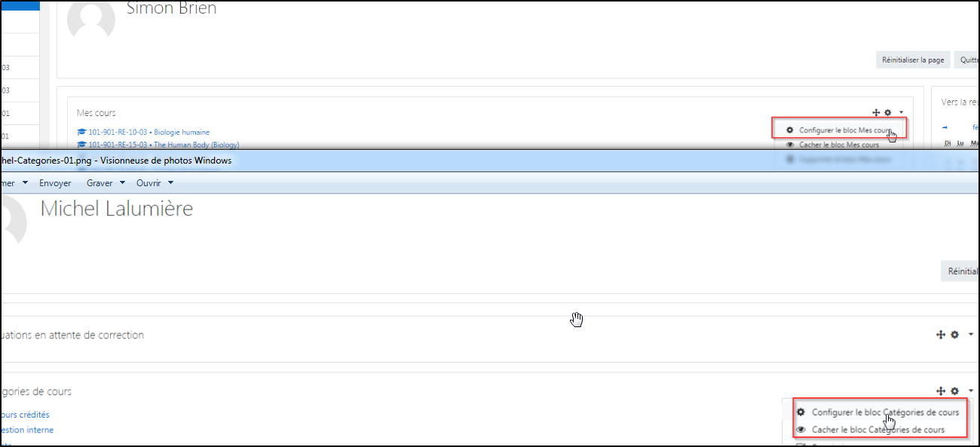Click Envoyer in the photo viewer toolbar

pos(55,183)
